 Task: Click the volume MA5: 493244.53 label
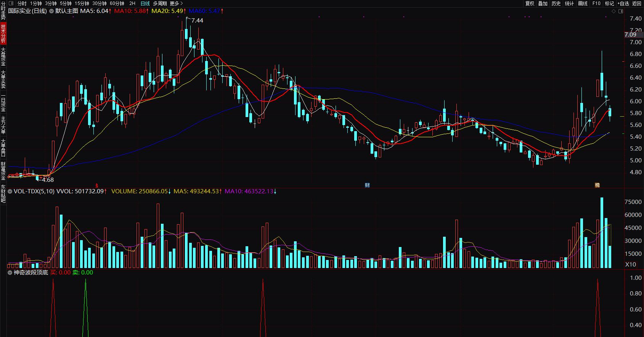198,191
